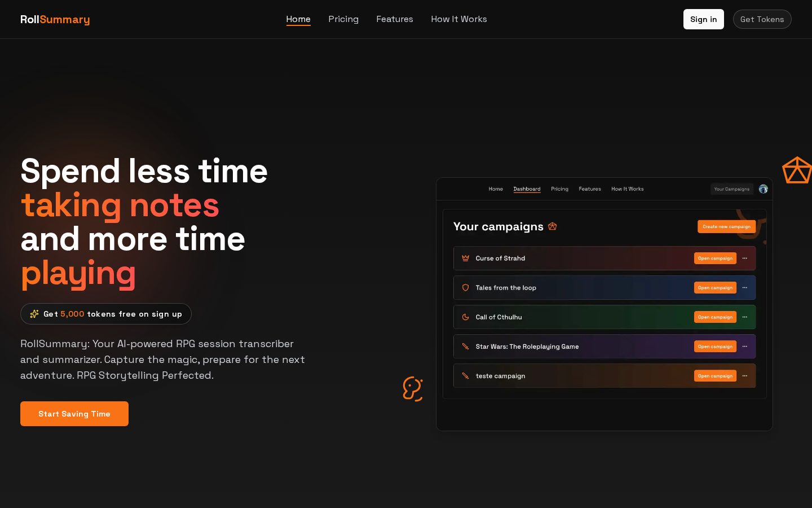Click dice icon beside Your campaigns heading
Screen dimensions: 812x508
[553, 226]
